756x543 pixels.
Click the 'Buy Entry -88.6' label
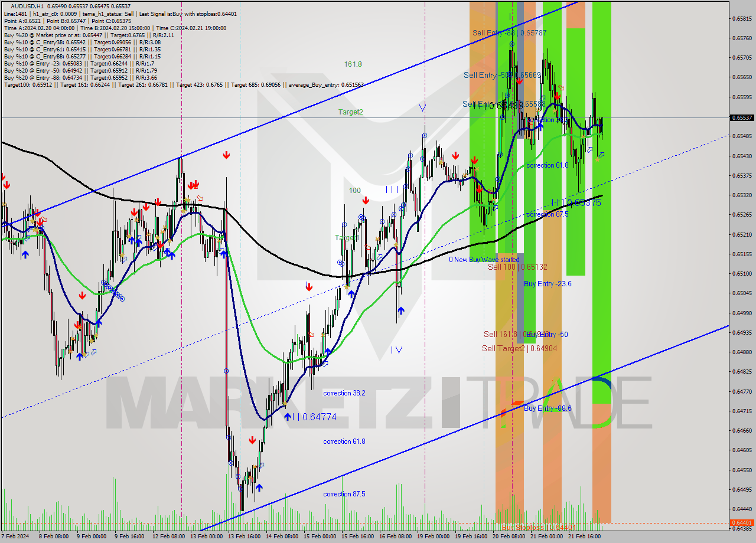(x=548, y=408)
